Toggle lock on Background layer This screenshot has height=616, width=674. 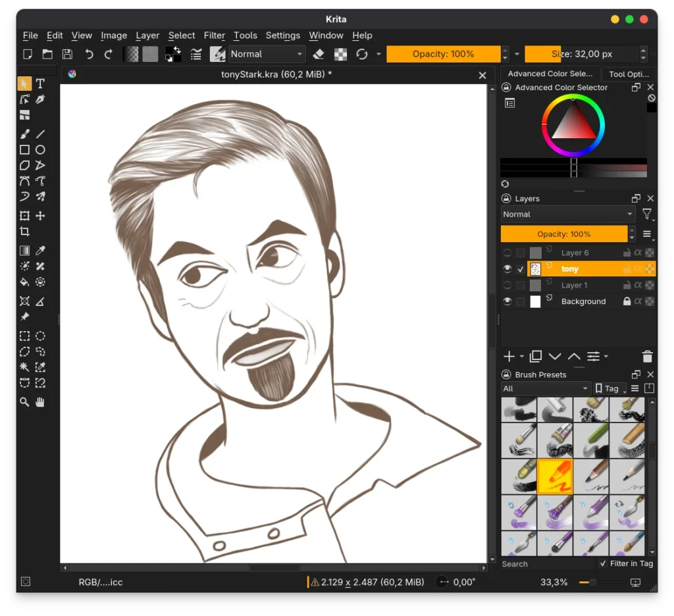tap(627, 301)
